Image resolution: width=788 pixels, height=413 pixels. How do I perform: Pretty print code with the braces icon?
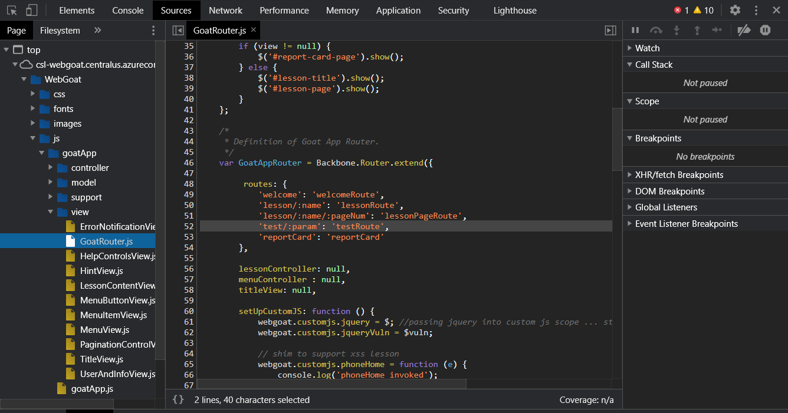(178, 400)
